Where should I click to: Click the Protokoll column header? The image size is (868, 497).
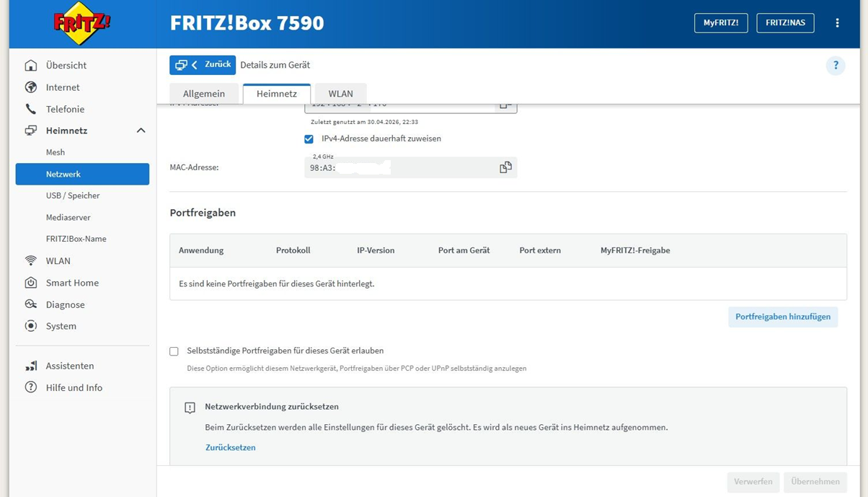tap(293, 250)
